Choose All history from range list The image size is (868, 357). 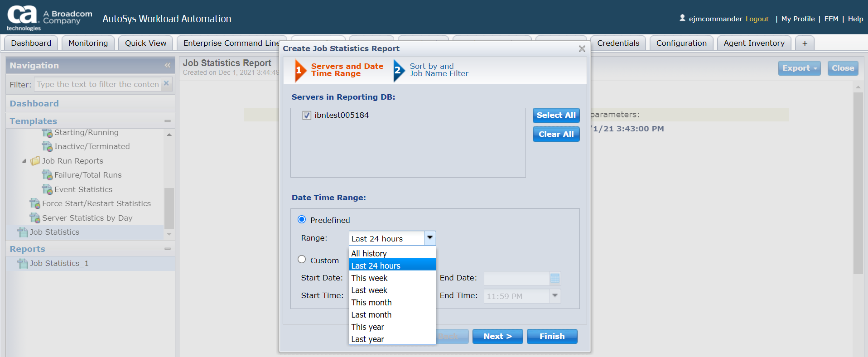point(392,253)
